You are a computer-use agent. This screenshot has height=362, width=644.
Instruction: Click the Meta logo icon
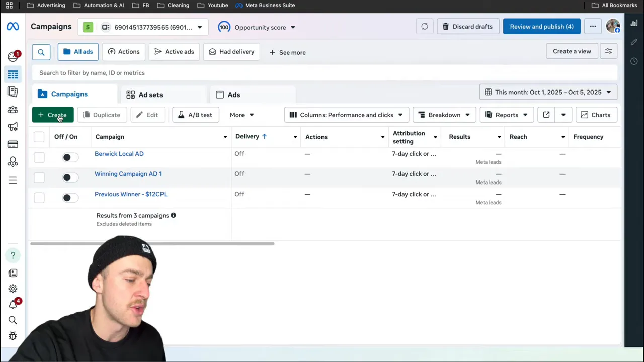[13, 27]
